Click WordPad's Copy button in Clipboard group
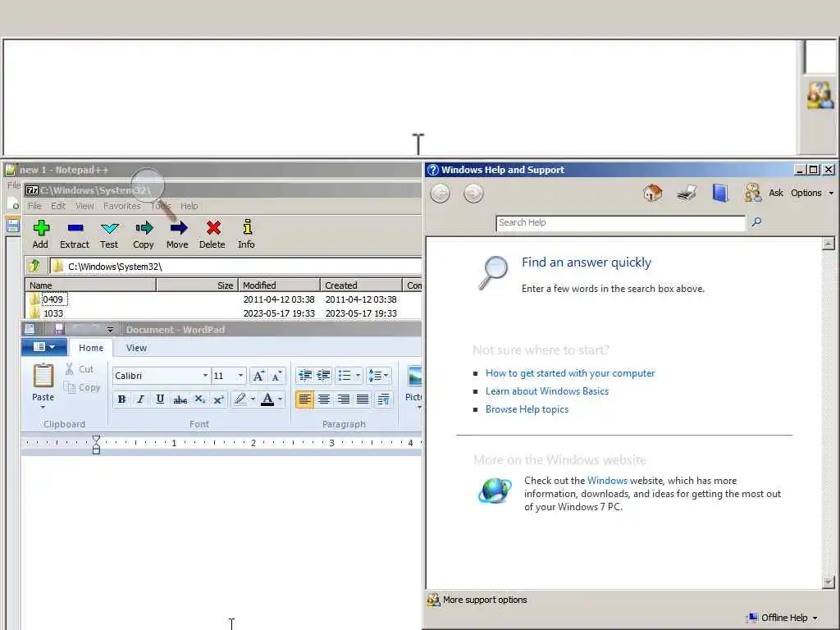Viewport: 840px width, 630px height. point(81,387)
